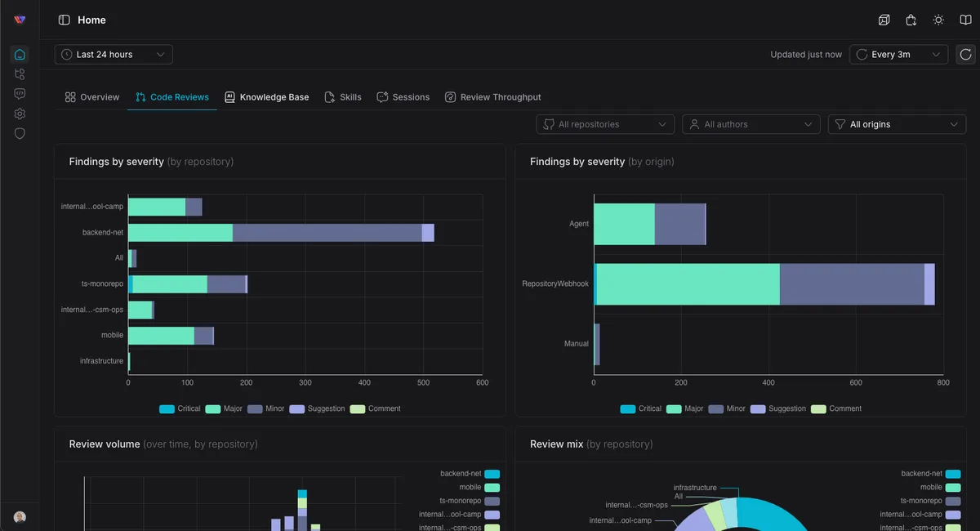The height and width of the screenshot is (531, 980).
Task: Click the "Agent" axis label
Action: tap(579, 224)
